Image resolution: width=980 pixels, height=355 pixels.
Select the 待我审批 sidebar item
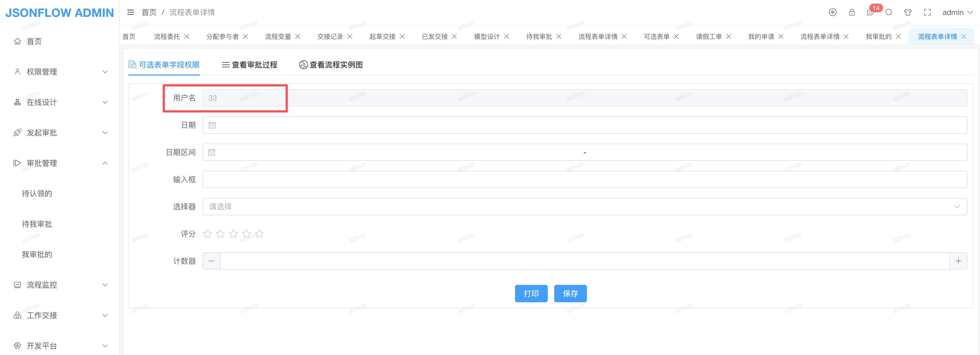point(37,224)
